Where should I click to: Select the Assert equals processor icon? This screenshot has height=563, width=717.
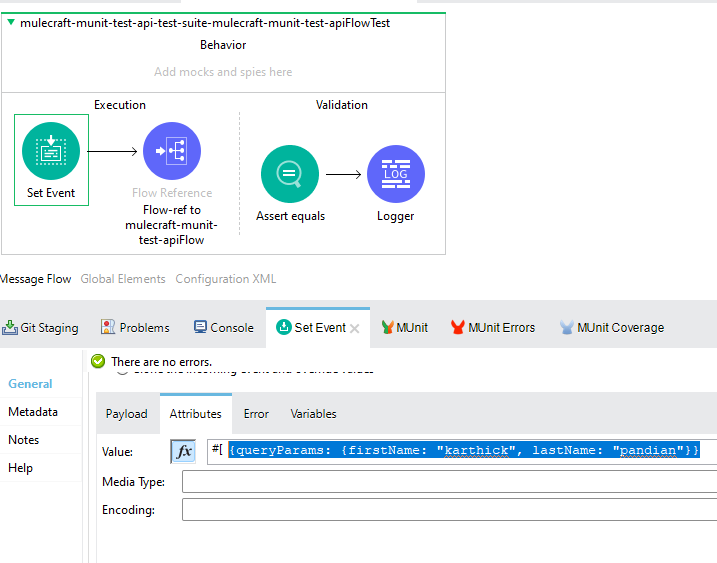(290, 174)
